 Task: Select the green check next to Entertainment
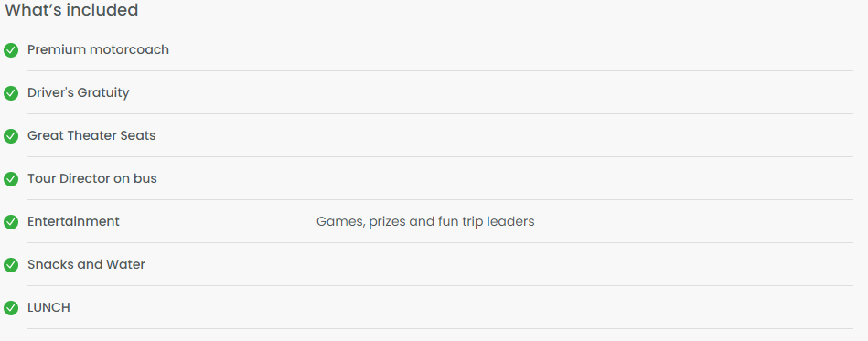tap(11, 222)
